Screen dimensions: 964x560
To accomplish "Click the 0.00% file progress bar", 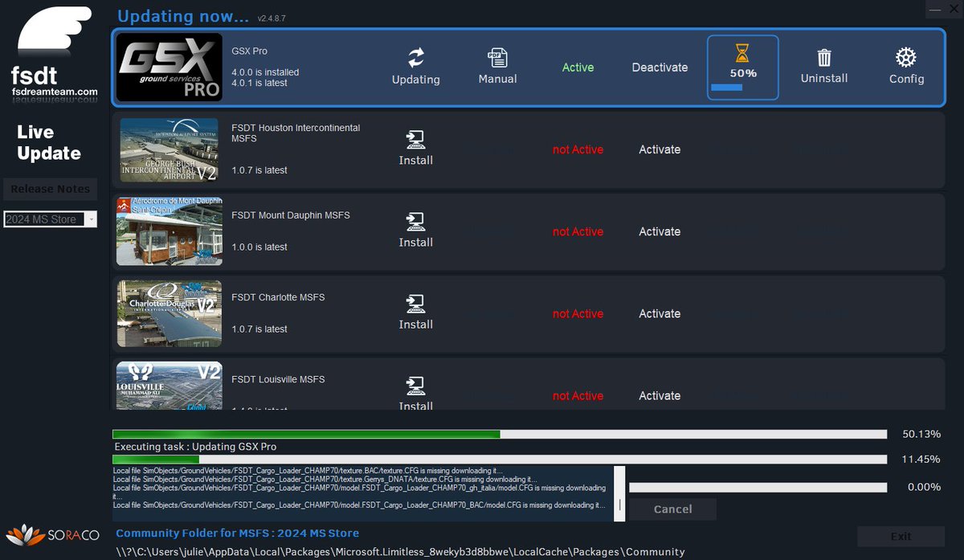I will pyautogui.click(x=758, y=487).
